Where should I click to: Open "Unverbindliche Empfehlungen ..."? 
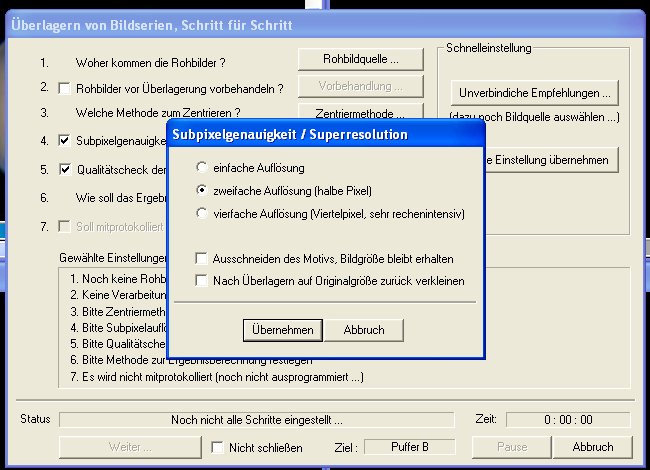(534, 93)
